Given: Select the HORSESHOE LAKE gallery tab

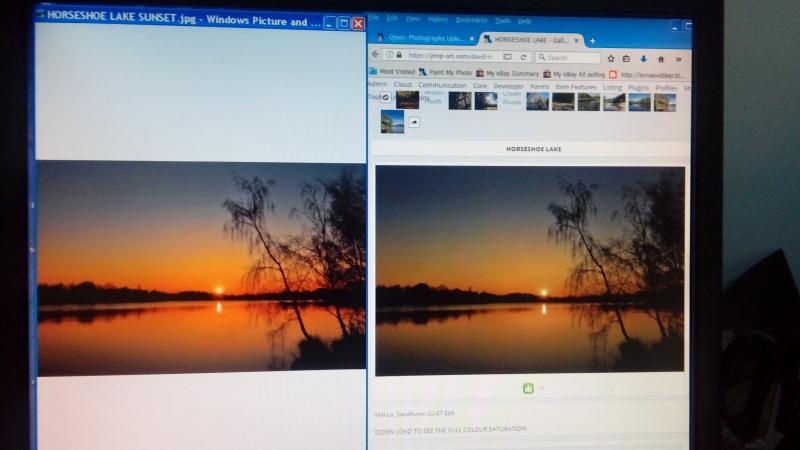Looking at the screenshot, I should click(531, 39).
